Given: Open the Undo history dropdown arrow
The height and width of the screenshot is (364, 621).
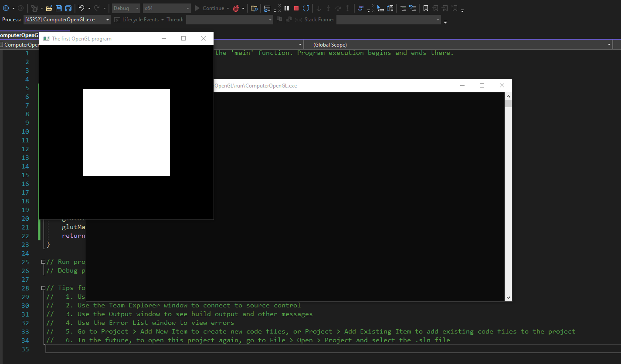Looking at the screenshot, I should [x=89, y=8].
